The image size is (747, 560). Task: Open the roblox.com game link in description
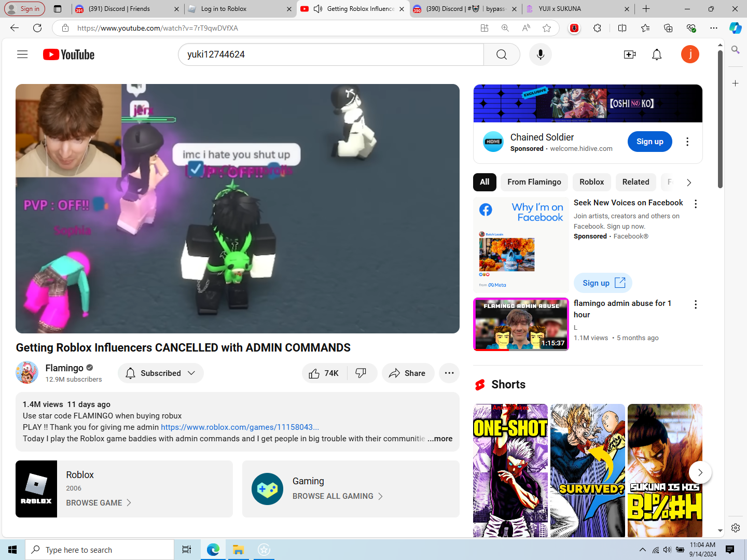pyautogui.click(x=240, y=427)
